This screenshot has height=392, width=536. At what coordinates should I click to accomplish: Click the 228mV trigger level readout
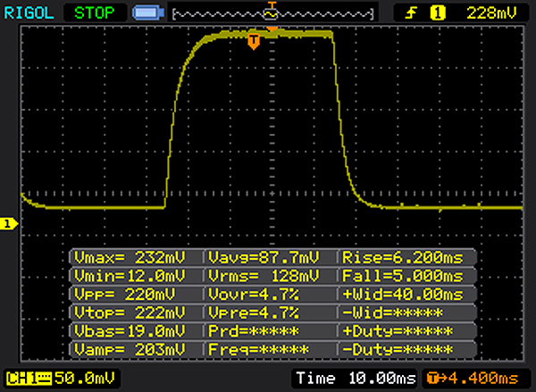tap(491, 13)
